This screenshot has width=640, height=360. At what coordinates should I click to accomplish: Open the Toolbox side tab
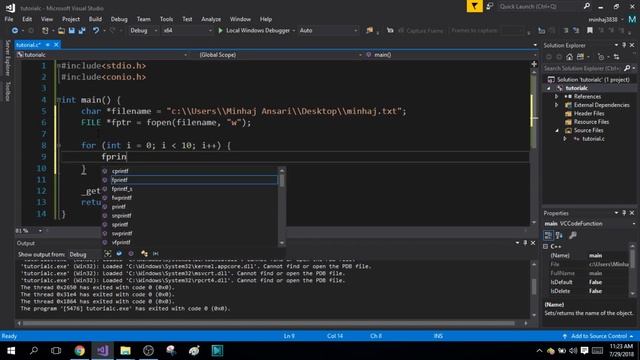click(7, 91)
